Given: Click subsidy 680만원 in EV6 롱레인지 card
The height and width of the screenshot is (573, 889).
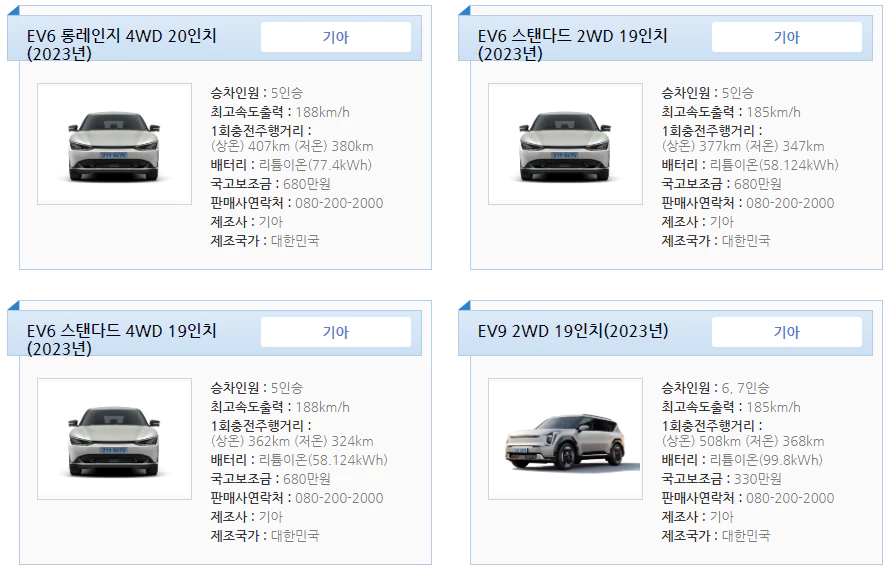Looking at the screenshot, I should pos(307,184).
